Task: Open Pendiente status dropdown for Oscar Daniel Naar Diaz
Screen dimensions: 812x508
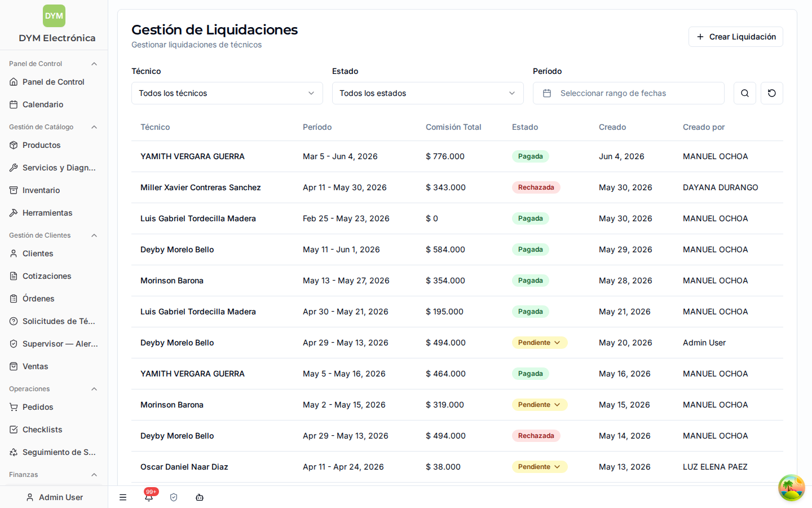Action: [x=540, y=467]
